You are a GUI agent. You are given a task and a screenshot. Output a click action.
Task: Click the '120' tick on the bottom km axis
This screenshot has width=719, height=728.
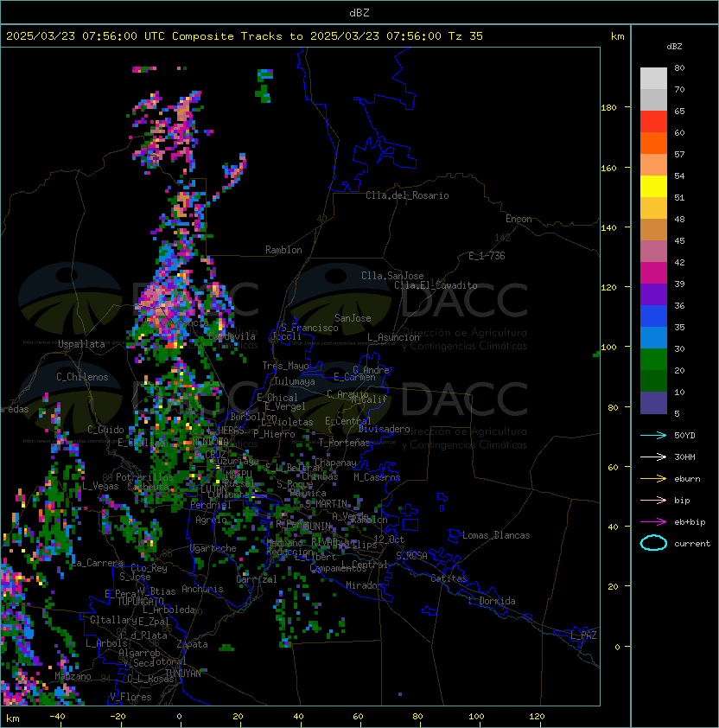pyautogui.click(x=537, y=717)
